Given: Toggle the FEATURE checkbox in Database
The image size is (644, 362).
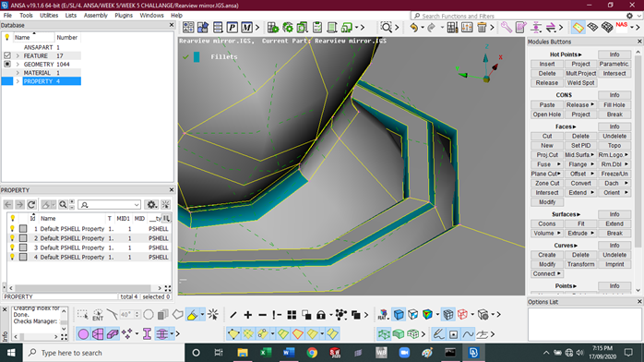Looking at the screenshot, I should pyautogui.click(x=7, y=55).
